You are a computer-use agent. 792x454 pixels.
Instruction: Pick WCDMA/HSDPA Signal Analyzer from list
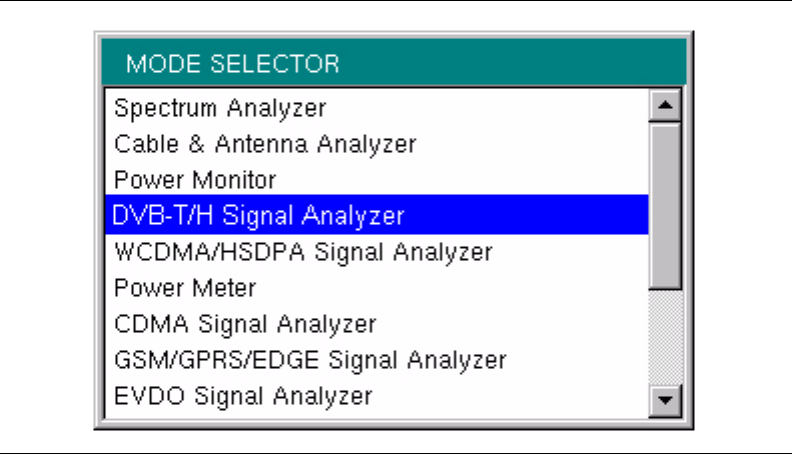[302, 252]
